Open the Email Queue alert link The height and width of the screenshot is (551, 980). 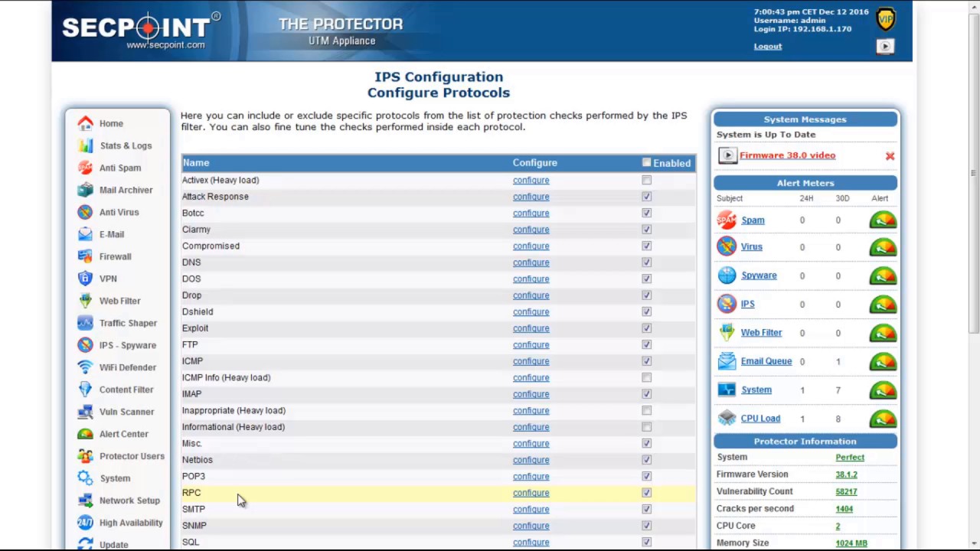coord(766,361)
